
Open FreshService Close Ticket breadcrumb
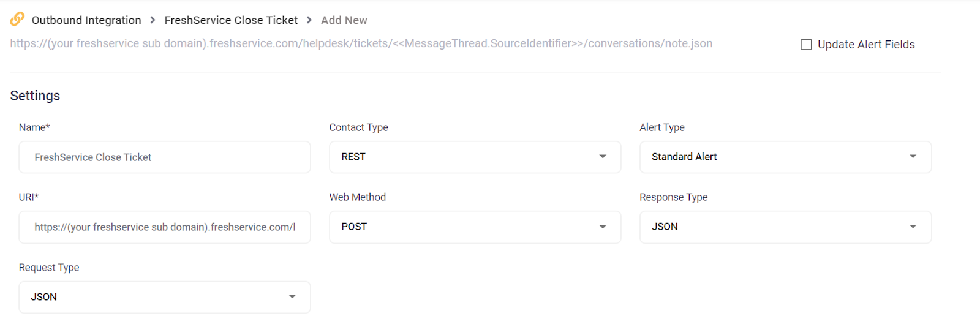tap(231, 20)
